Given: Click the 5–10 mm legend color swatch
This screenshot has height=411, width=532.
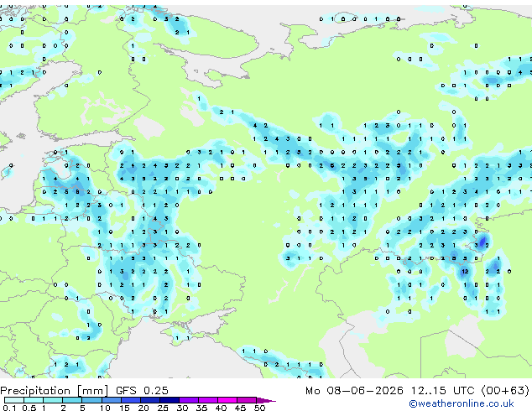Looking at the screenshot, I should tap(91, 400).
